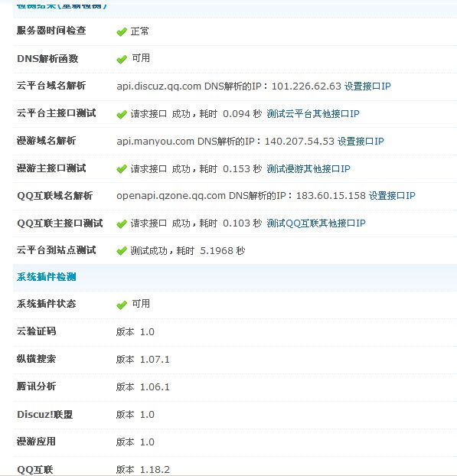457x476 pixels.
Task: Click 测试QQ互联其他接口IP link
Action: (x=316, y=223)
